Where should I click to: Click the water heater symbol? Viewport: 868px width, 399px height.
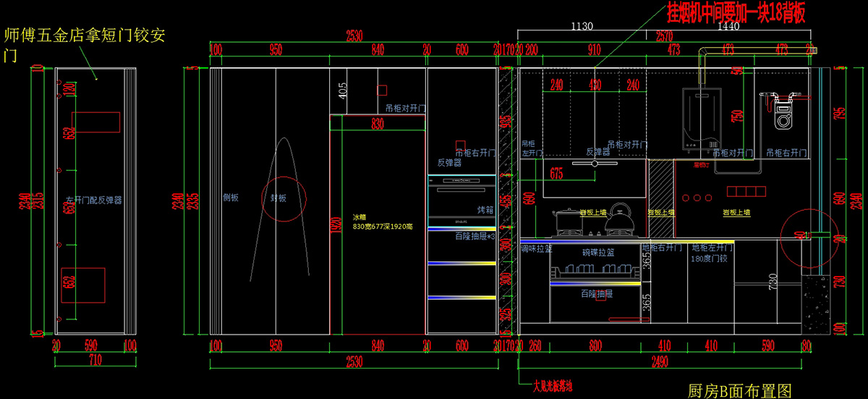[x=702, y=119]
